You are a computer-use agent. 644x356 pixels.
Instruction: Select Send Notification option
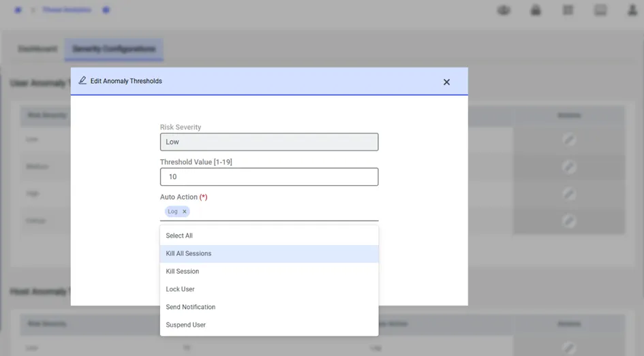point(269,307)
